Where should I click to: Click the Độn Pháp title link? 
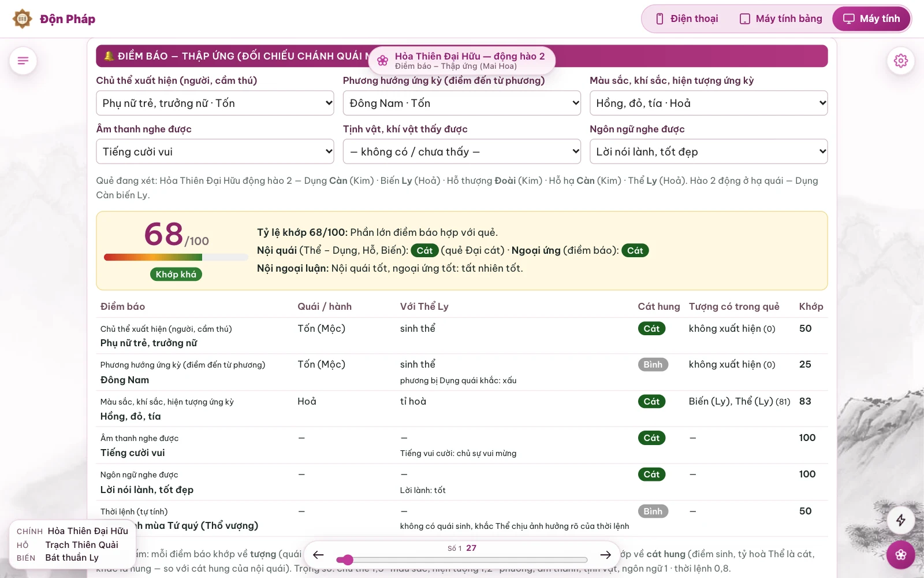[x=68, y=19]
